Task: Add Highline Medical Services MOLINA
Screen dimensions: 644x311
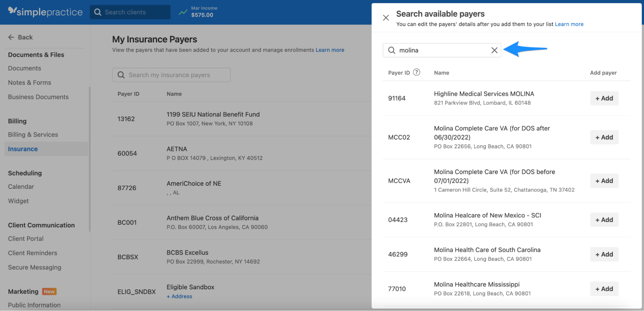Action: pos(604,98)
